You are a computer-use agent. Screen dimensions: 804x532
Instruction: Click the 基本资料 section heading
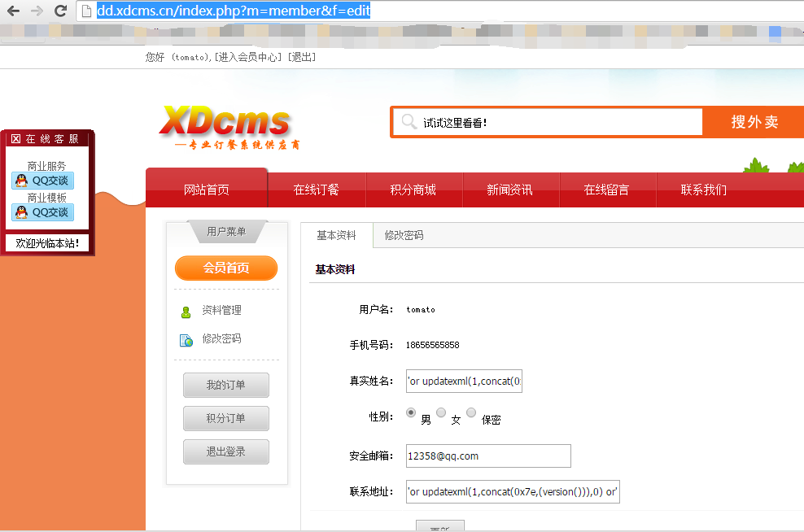click(x=334, y=269)
